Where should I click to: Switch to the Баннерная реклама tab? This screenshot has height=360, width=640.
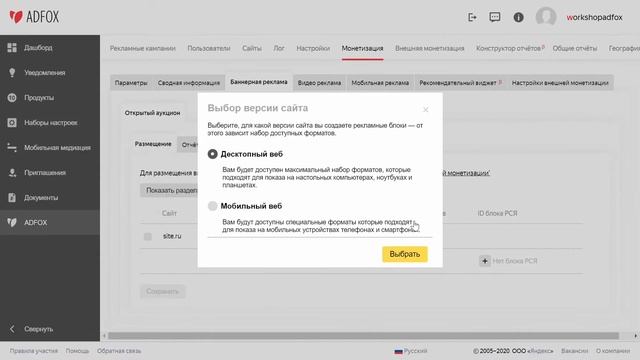point(259,82)
